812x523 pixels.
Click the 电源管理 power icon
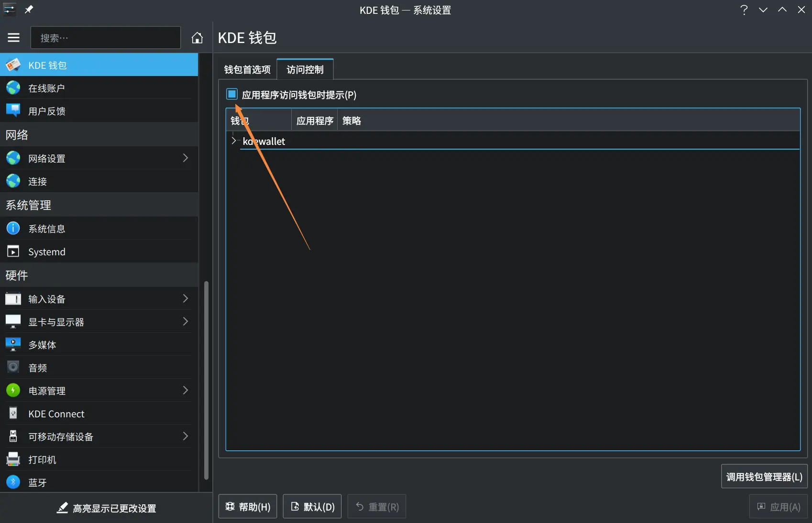click(13, 390)
